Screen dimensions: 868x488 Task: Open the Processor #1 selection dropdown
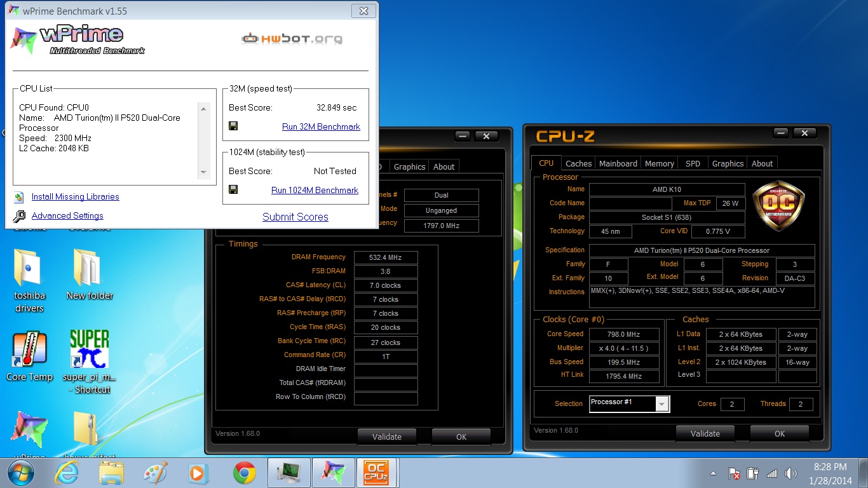(x=662, y=403)
